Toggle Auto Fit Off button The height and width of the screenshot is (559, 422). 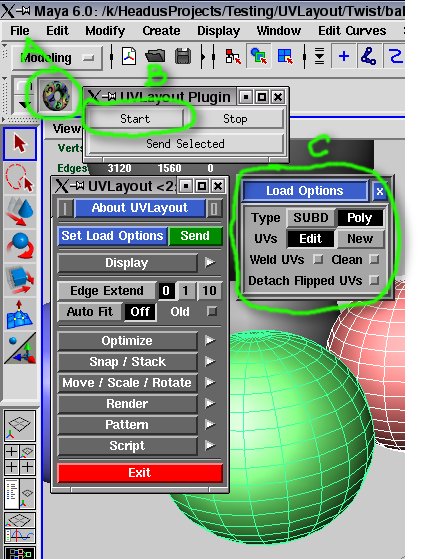tap(140, 312)
